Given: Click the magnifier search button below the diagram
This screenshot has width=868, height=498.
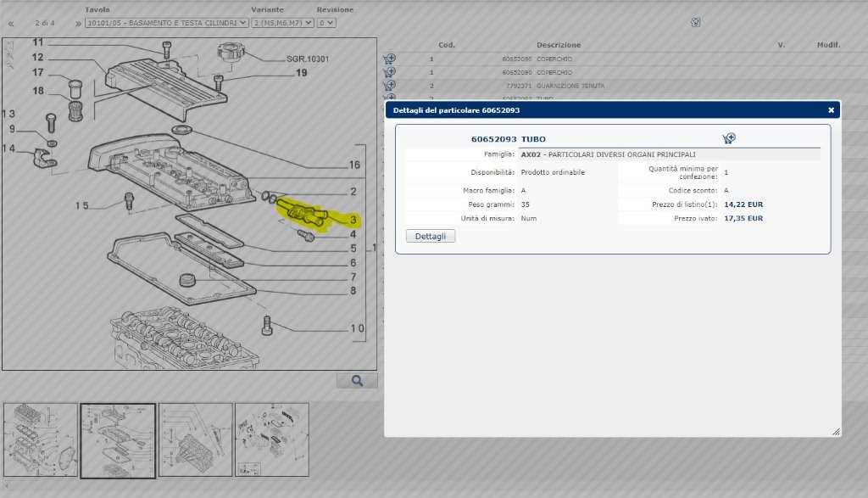Looking at the screenshot, I should [x=357, y=381].
